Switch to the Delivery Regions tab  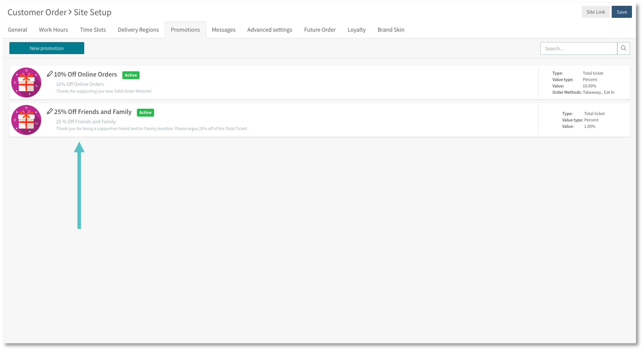click(x=138, y=30)
